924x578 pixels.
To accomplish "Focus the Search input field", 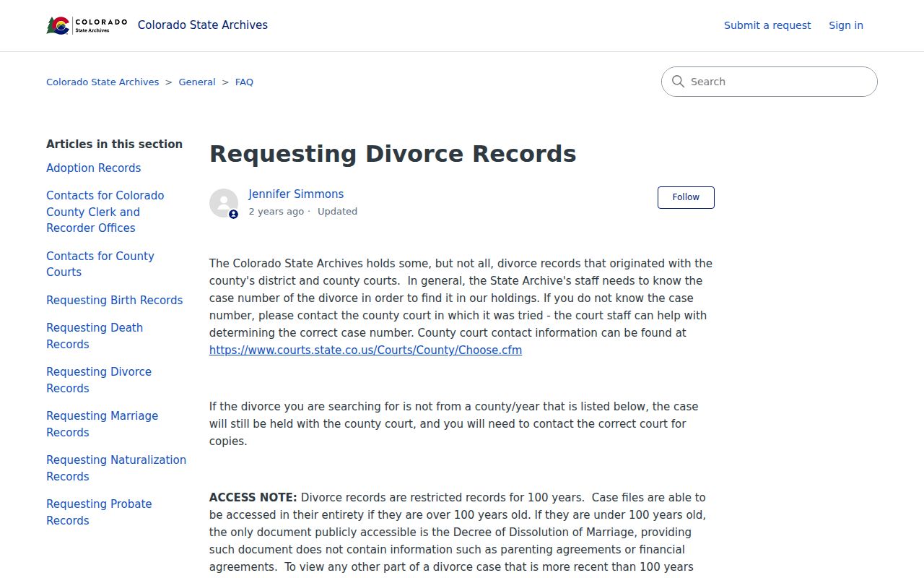I will point(770,82).
